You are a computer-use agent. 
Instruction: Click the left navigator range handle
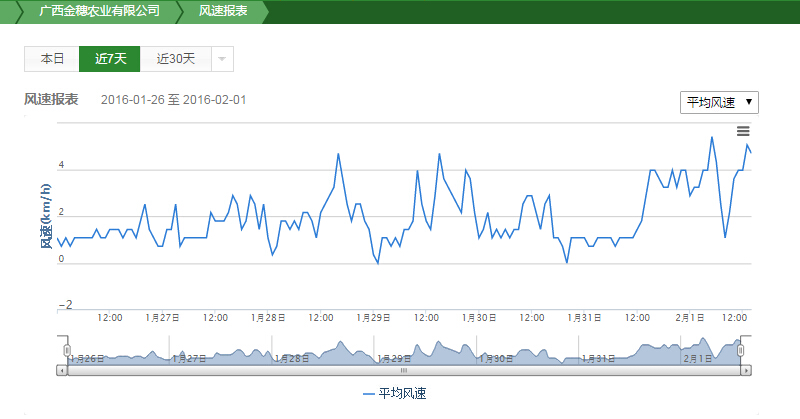[68, 350]
